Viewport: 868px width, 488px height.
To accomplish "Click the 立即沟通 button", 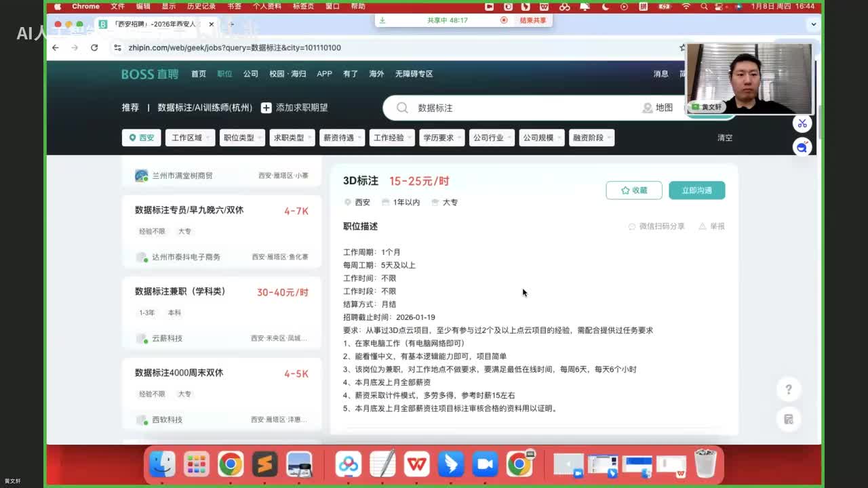I will (x=696, y=190).
